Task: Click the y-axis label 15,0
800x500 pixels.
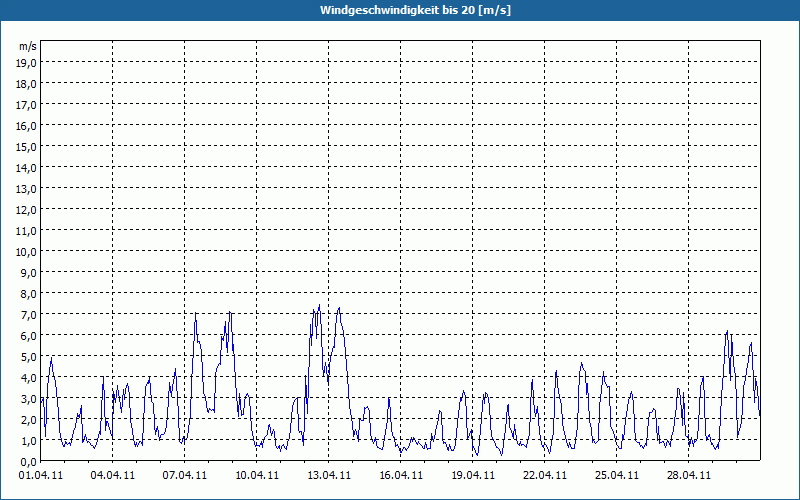Action: (x=27, y=147)
